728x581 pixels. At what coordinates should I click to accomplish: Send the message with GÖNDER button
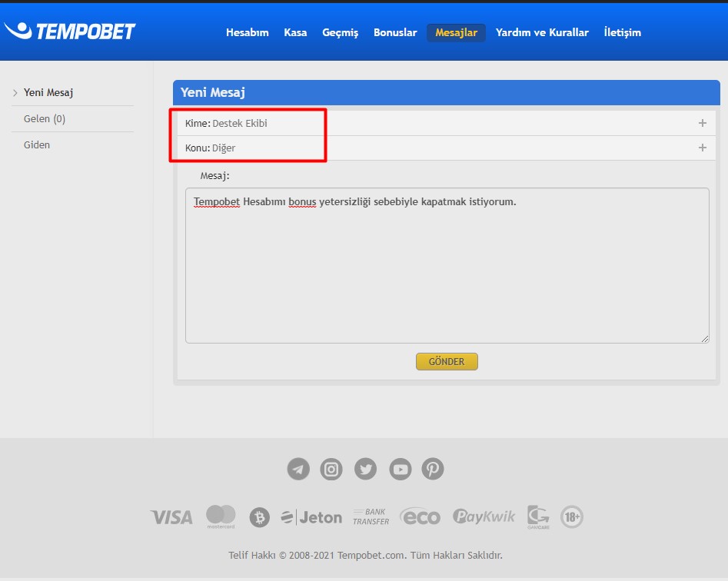[447, 361]
